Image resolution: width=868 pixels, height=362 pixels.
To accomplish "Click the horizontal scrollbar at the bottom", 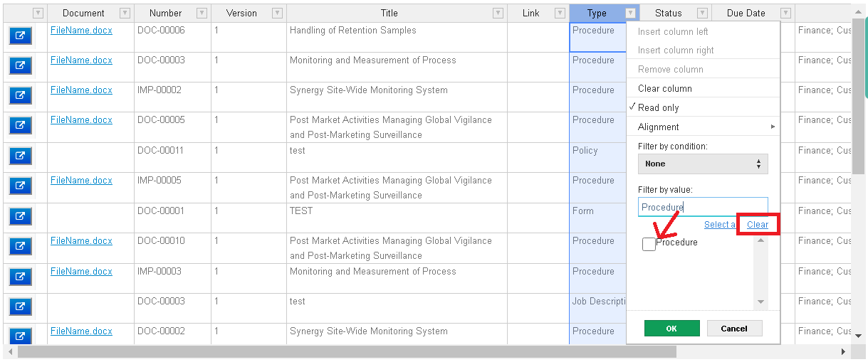I will (347, 352).
